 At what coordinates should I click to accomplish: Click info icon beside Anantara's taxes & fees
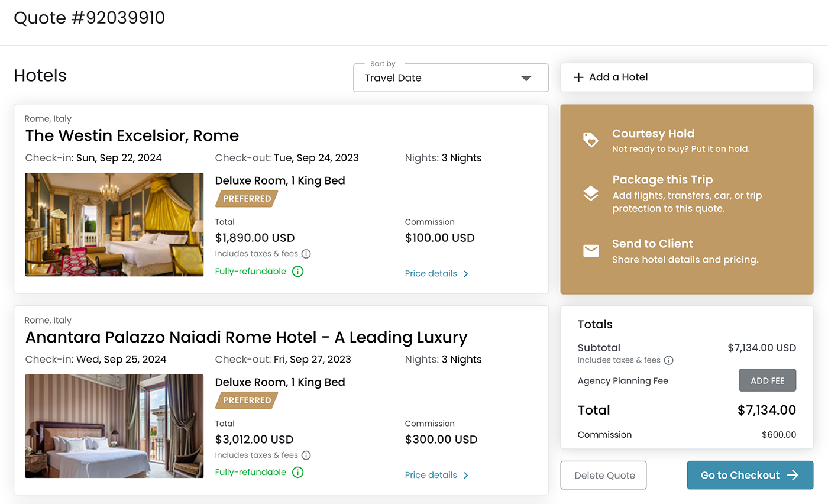pyautogui.click(x=306, y=455)
